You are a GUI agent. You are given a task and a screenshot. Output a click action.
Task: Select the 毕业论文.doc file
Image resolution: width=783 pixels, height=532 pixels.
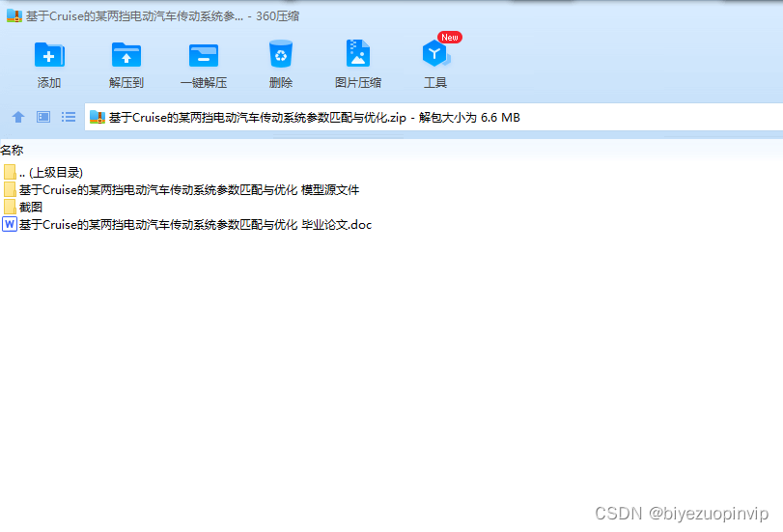[187, 224]
